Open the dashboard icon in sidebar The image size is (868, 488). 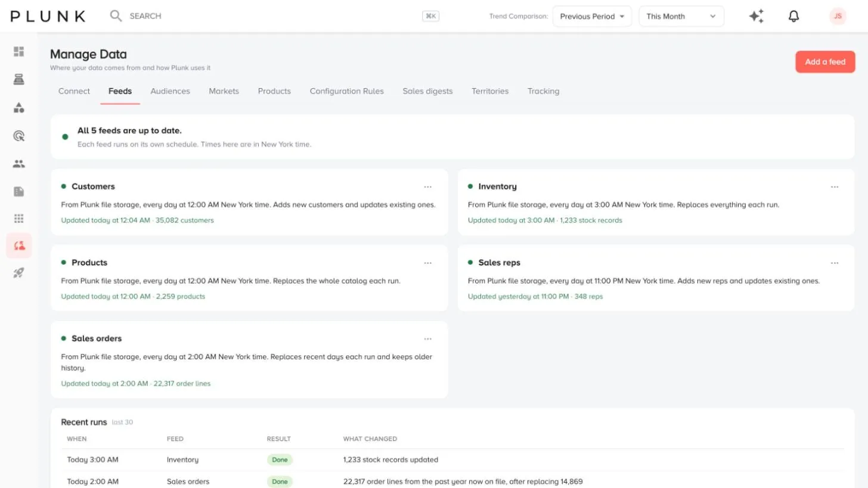(x=19, y=52)
